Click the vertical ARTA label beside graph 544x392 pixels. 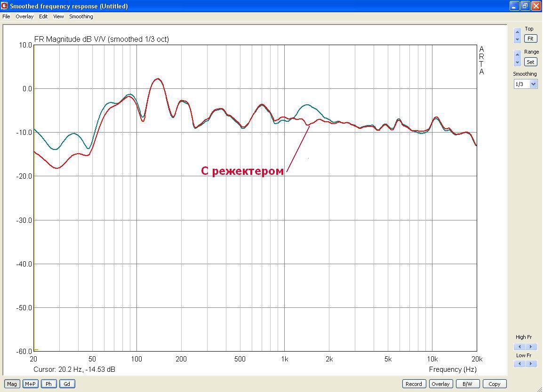pyautogui.click(x=481, y=60)
